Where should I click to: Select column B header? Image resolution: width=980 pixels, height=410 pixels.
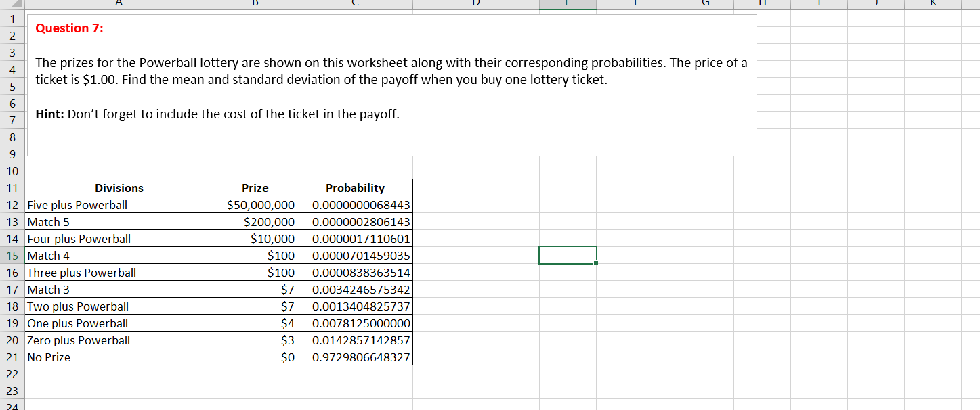point(255,5)
